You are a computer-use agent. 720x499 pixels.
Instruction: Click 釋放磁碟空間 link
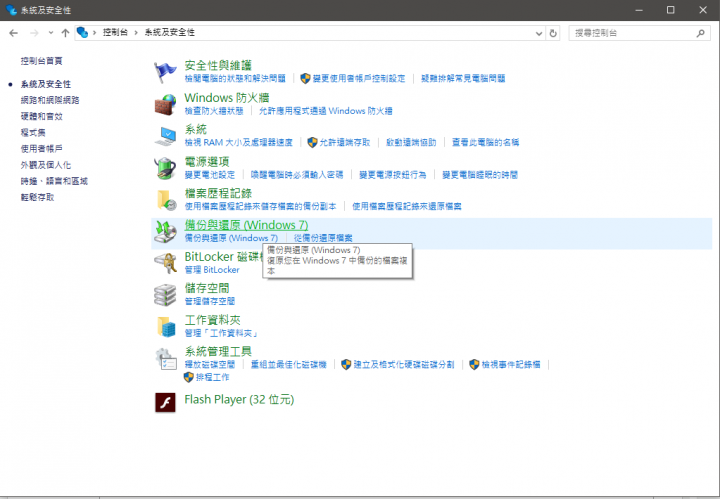pyautogui.click(x=209, y=364)
